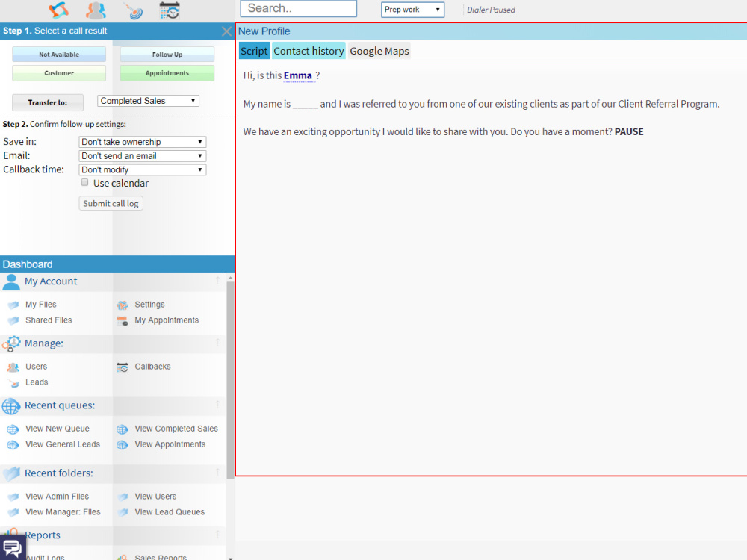The height and width of the screenshot is (560, 747).
Task: Click the My Account person icon
Action: click(x=11, y=282)
